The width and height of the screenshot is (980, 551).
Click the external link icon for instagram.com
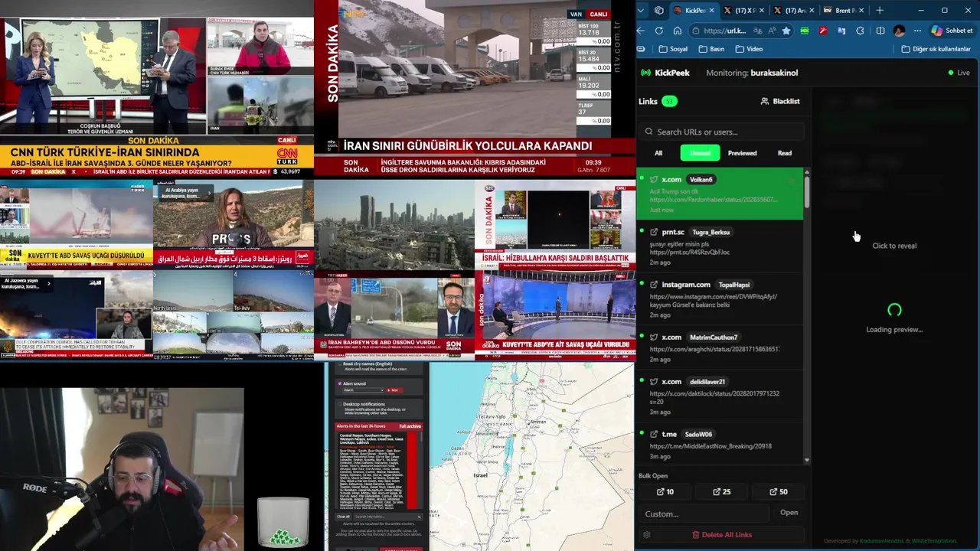point(654,285)
